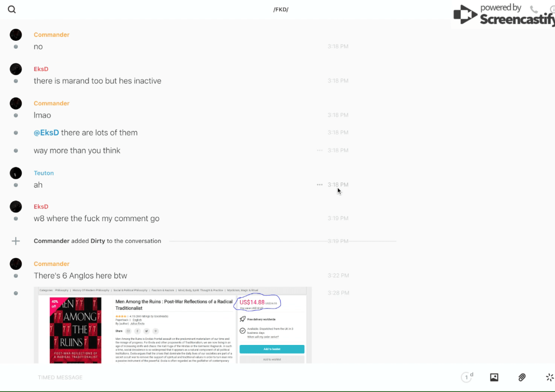Click EksD's avatar beside 'w8 where' message

pyautogui.click(x=16, y=207)
